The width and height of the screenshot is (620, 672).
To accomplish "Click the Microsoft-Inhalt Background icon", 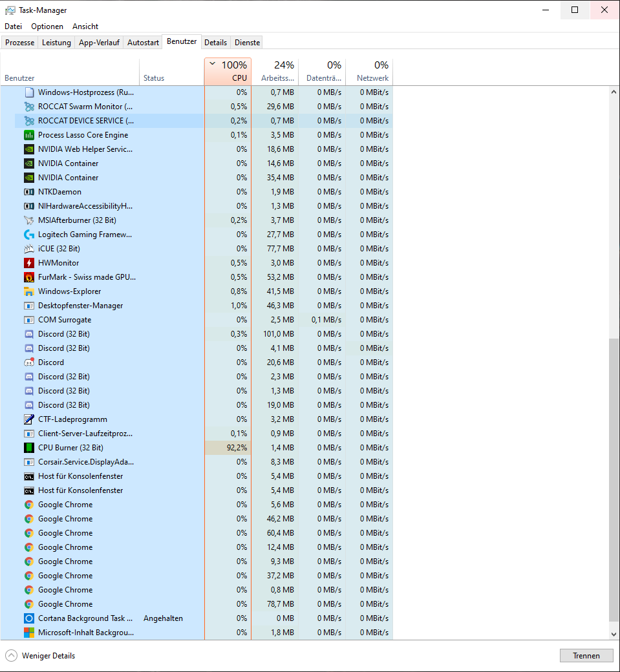I will 28,633.
